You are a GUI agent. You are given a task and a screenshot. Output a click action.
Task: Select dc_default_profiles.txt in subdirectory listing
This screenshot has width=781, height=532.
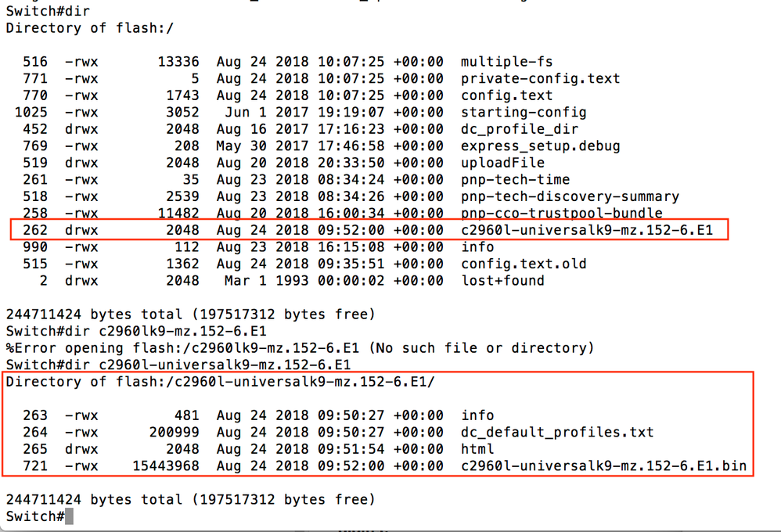(x=557, y=433)
